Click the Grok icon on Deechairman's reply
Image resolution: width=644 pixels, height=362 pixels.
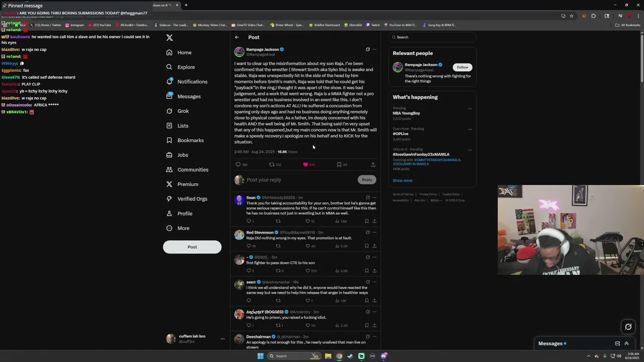tap(368, 336)
